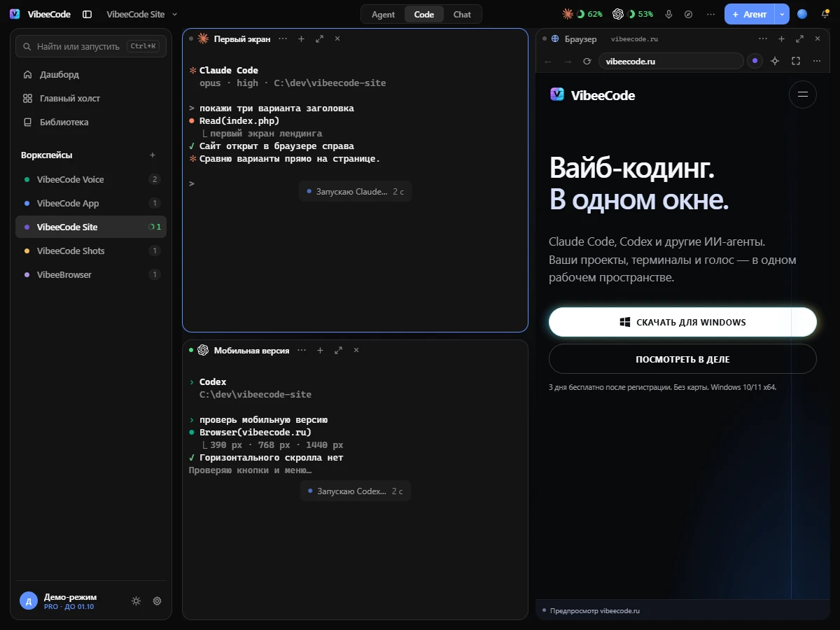Screen dimensions: 840x630
Task: Select the VibeeCode App workspace
Action: point(91,203)
